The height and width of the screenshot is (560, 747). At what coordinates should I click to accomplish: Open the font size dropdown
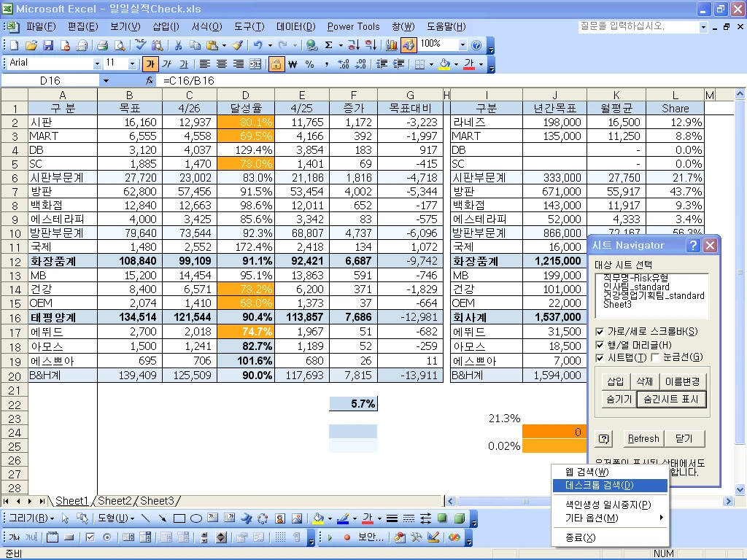(x=133, y=64)
